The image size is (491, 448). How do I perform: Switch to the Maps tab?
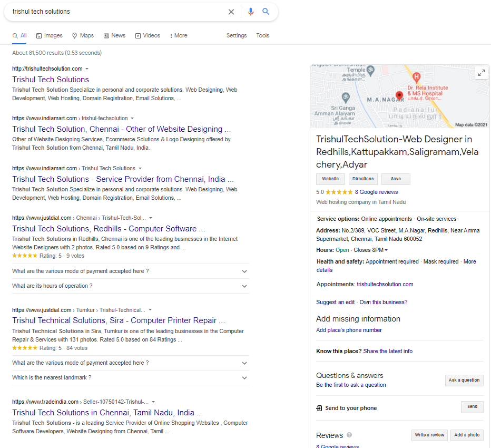pos(83,36)
